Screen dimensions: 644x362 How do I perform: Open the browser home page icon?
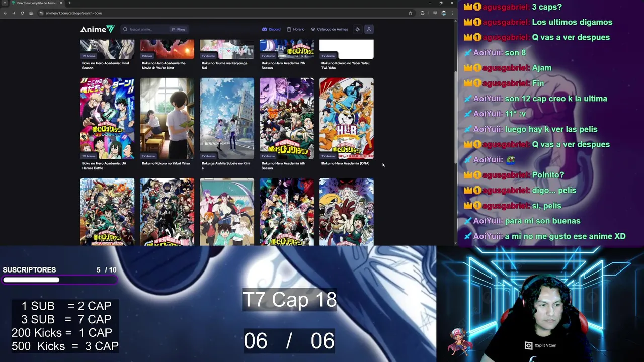click(31, 13)
